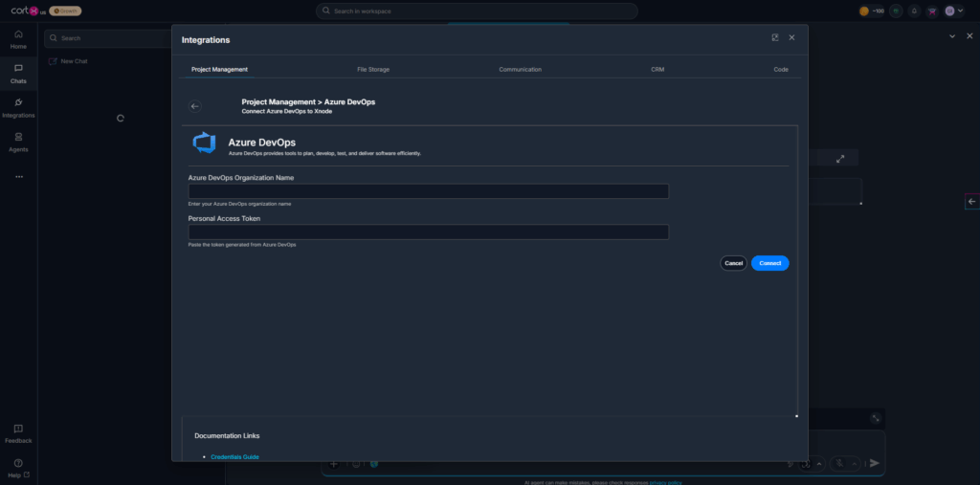Open the Chats section in sidebar

(x=18, y=74)
